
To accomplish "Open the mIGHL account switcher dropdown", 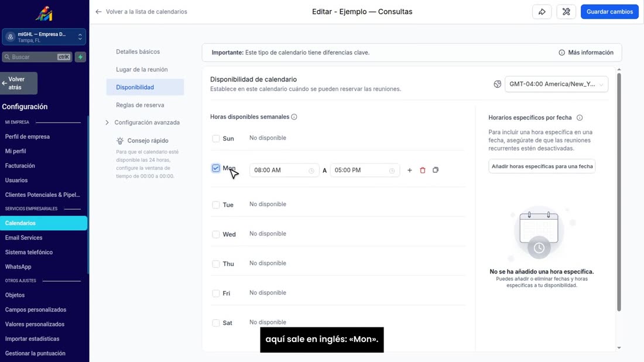I will point(44,37).
